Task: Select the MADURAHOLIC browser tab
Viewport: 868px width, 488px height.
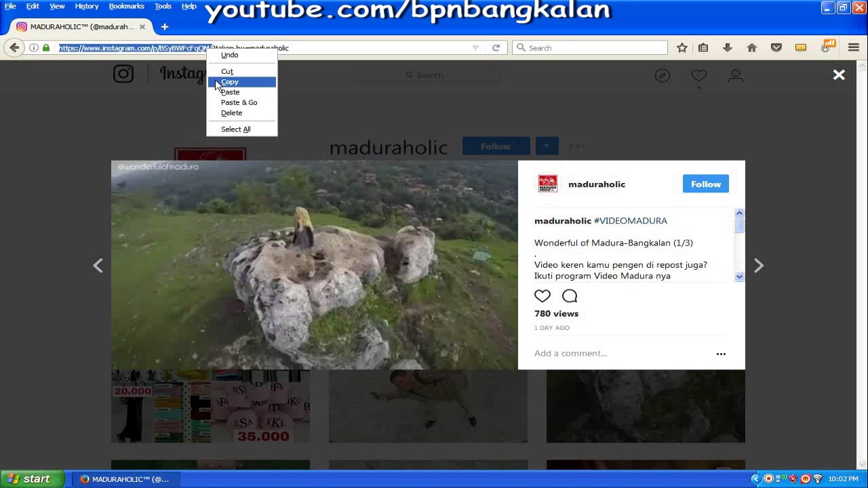Action: [81, 26]
